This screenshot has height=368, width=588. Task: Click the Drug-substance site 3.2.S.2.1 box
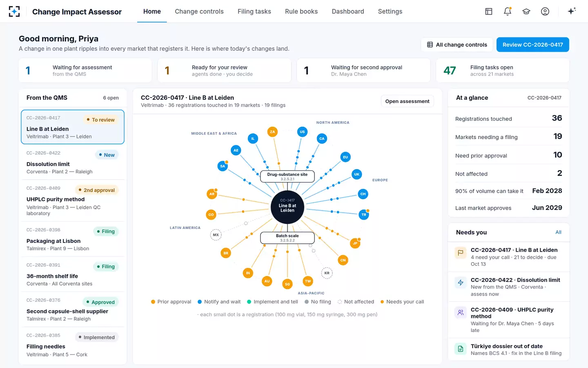287,176
